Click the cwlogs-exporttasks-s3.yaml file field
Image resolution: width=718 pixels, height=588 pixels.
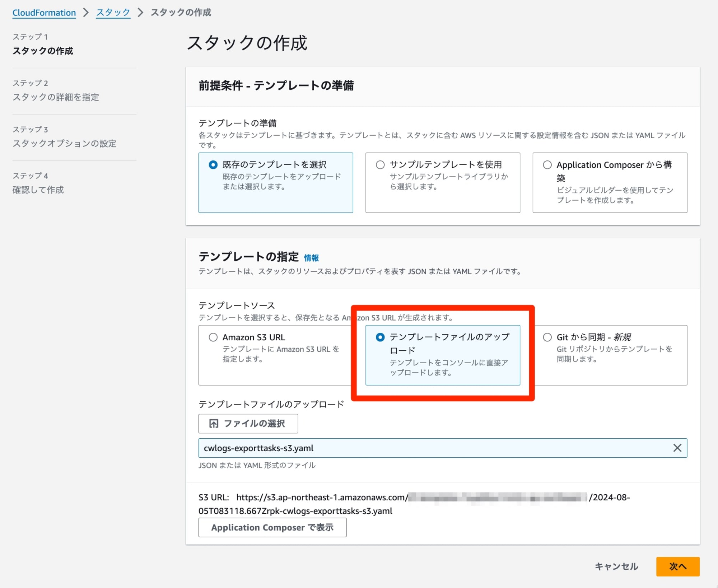(x=443, y=448)
